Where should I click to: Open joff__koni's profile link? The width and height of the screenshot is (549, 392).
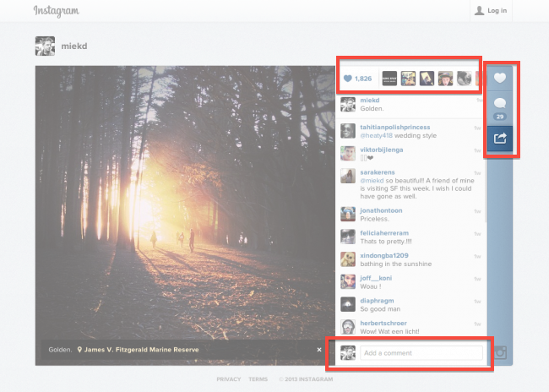pyautogui.click(x=376, y=278)
